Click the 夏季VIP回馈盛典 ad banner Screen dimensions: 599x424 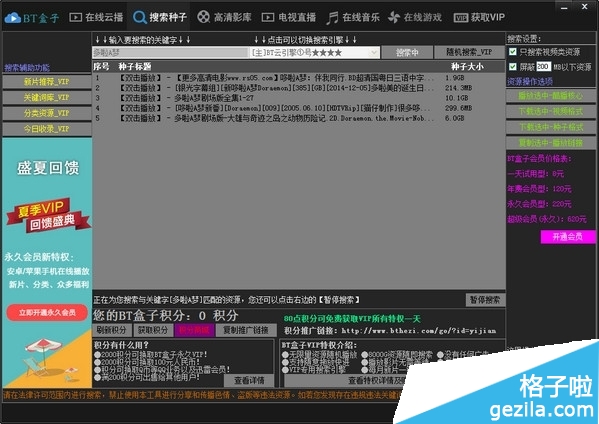pos(48,215)
